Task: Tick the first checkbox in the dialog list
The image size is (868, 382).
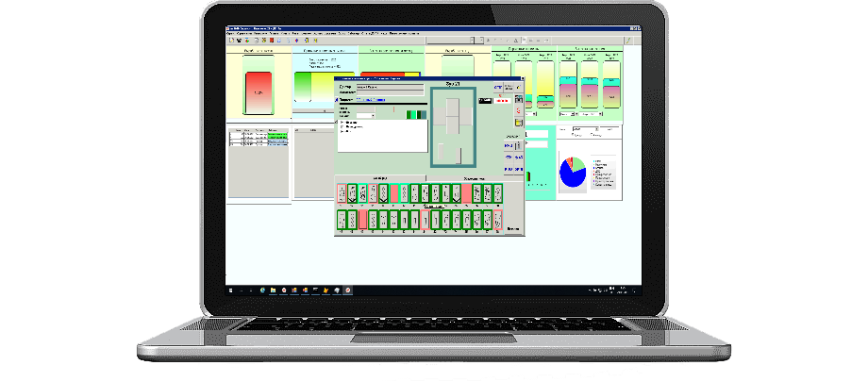Action: pos(341,121)
